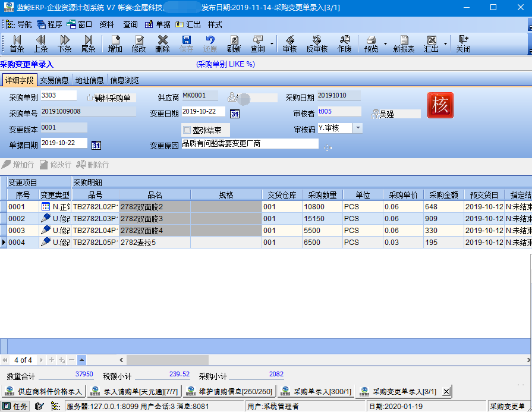Click the 还原 undo toolbar icon

tap(210, 44)
